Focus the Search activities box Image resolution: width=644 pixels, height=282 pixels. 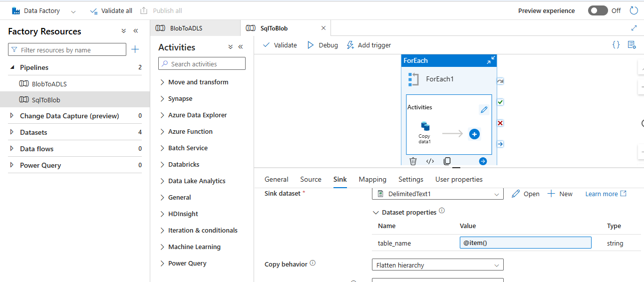(x=202, y=64)
